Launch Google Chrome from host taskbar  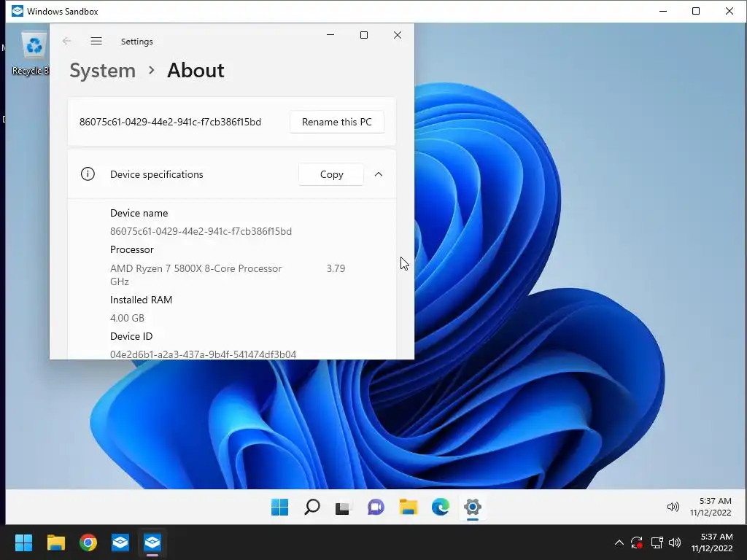pyautogui.click(x=88, y=542)
